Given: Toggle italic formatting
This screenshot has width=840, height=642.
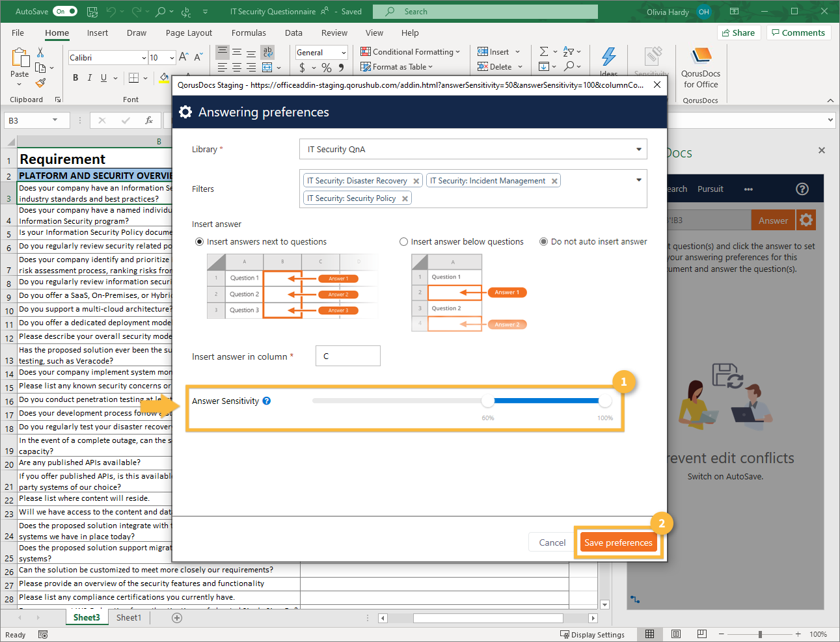Looking at the screenshot, I should coord(90,78).
